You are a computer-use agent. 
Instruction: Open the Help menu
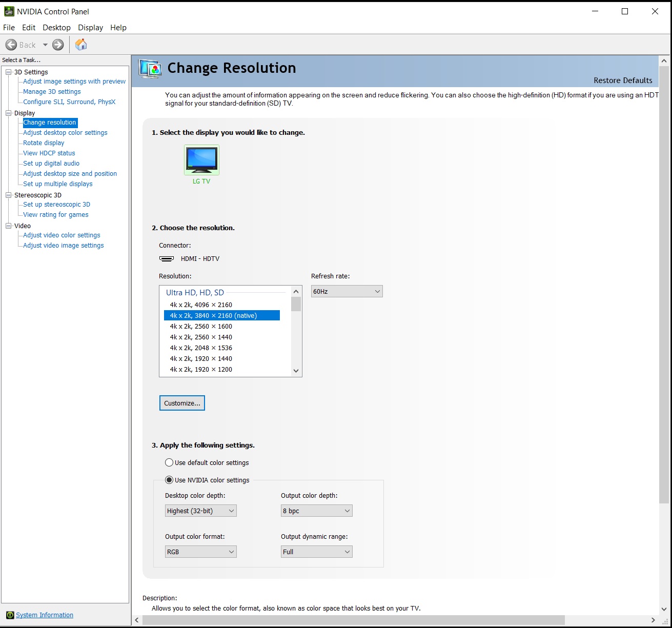point(118,28)
